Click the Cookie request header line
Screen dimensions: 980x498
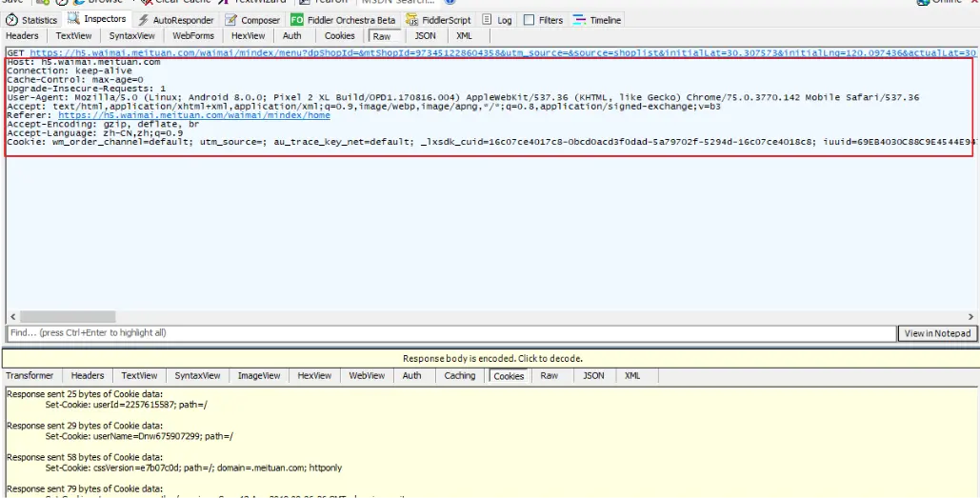(x=490, y=142)
